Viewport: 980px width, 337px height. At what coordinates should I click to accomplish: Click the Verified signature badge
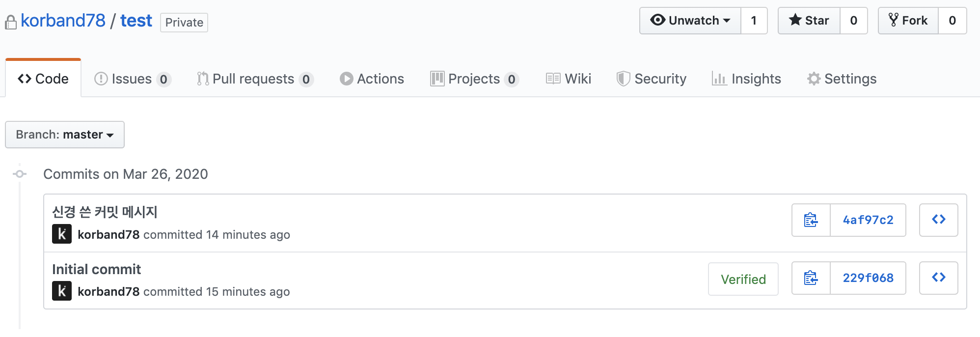click(x=743, y=279)
